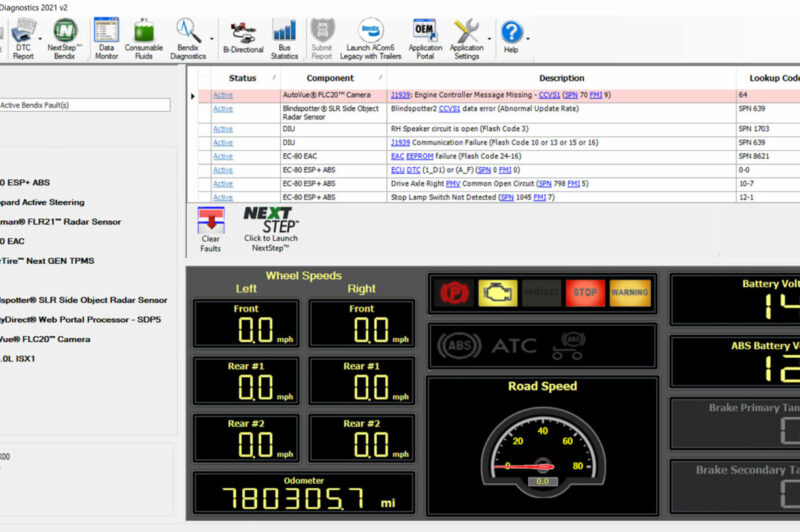Click the red STOP lamp indicator
800x532 pixels.
[x=585, y=293]
